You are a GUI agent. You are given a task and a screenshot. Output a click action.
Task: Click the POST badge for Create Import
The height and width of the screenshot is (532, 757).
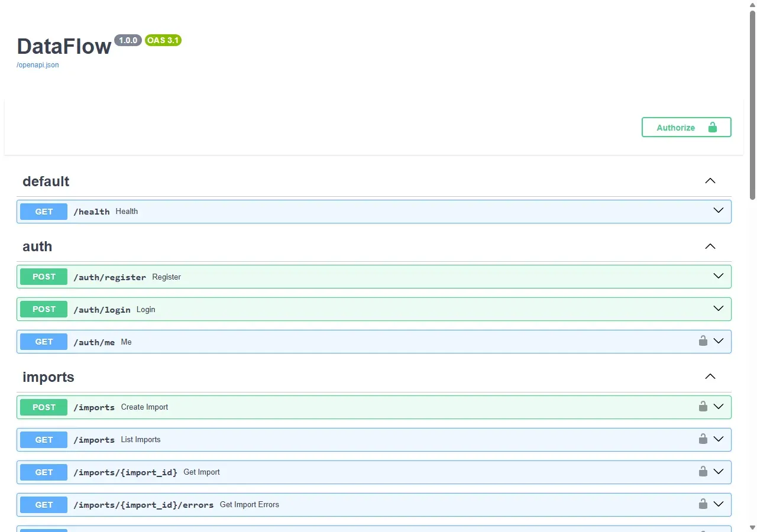point(44,407)
